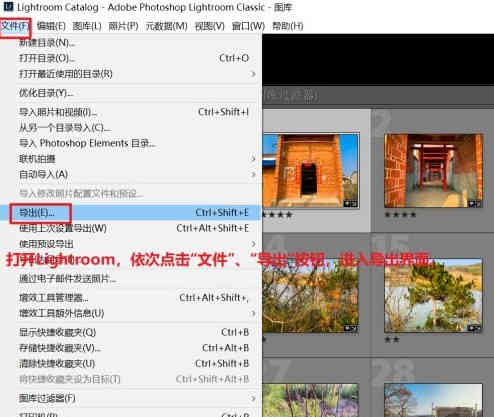Expand 使用预设导出 submenu arrow

(253, 244)
